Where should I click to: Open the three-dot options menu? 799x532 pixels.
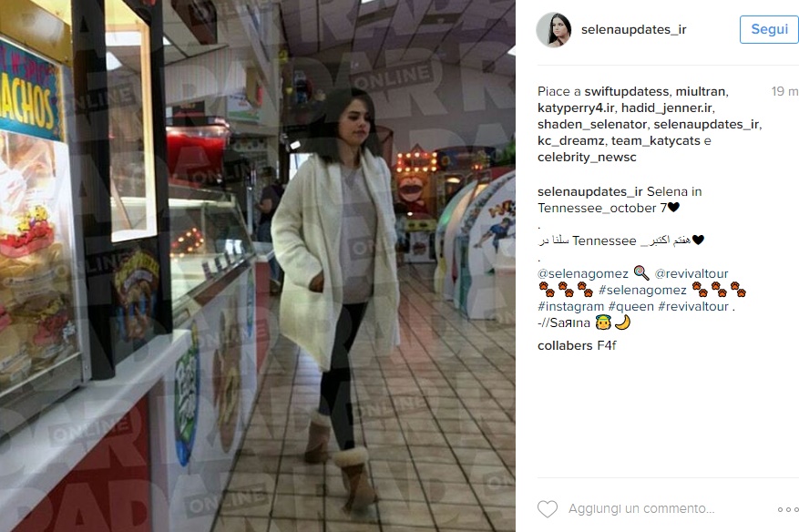[x=788, y=509]
